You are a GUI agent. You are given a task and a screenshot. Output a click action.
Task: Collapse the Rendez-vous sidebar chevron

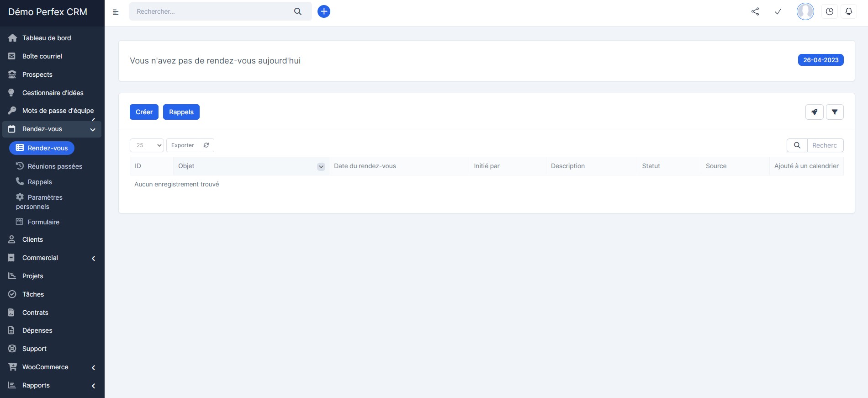pyautogui.click(x=93, y=130)
